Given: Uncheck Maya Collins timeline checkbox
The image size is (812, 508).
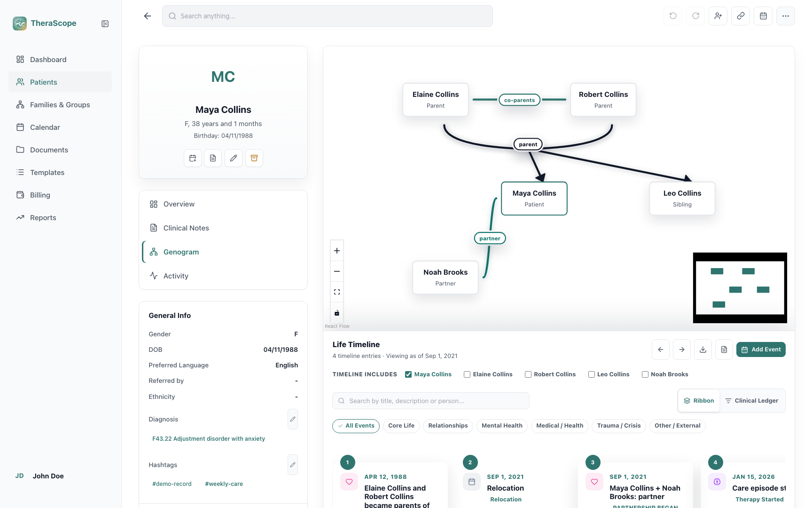Looking at the screenshot, I should [x=408, y=374].
